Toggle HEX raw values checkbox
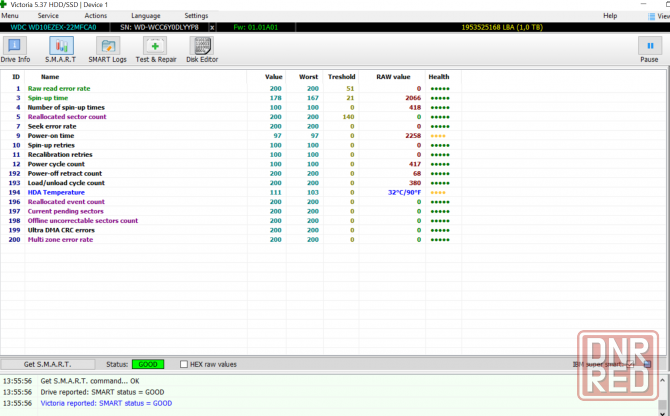 point(184,364)
